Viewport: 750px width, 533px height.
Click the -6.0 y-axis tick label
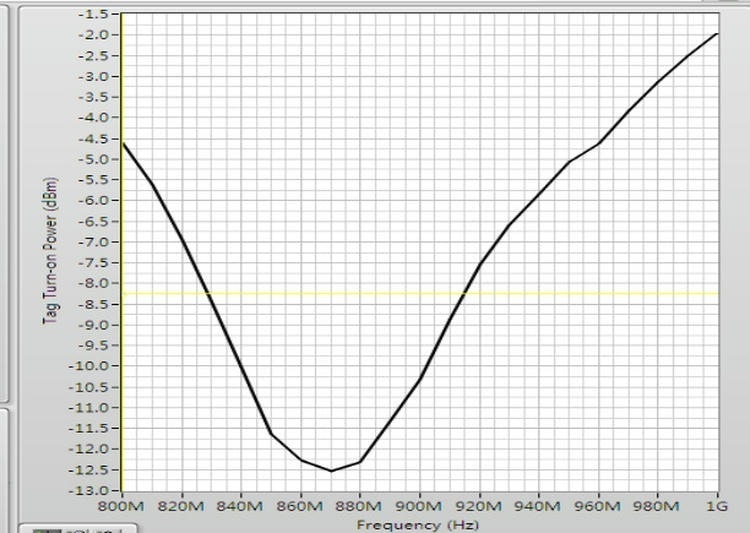coord(94,200)
